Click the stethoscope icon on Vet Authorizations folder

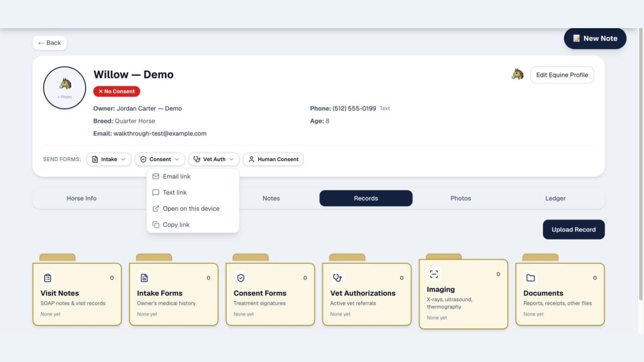coord(338,278)
